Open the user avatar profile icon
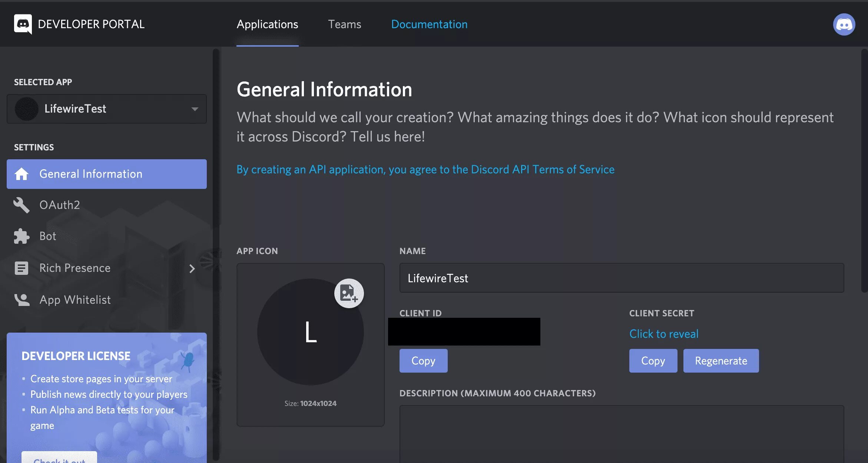This screenshot has height=463, width=868. tap(844, 24)
